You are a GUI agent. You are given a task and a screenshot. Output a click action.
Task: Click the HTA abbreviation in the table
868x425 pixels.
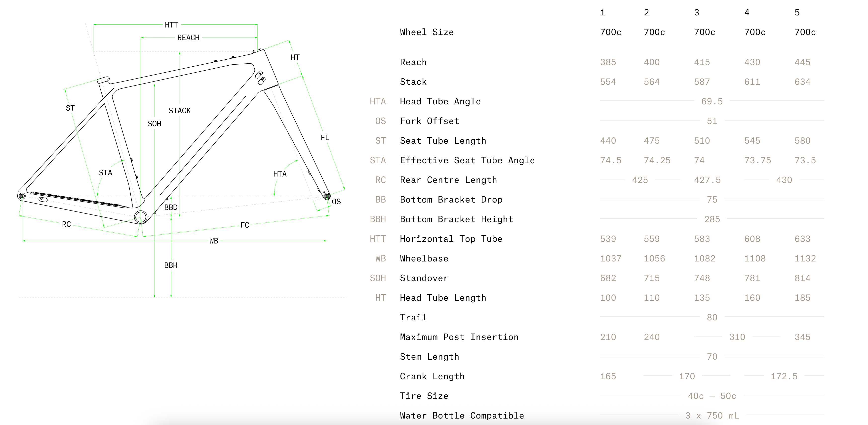378,101
